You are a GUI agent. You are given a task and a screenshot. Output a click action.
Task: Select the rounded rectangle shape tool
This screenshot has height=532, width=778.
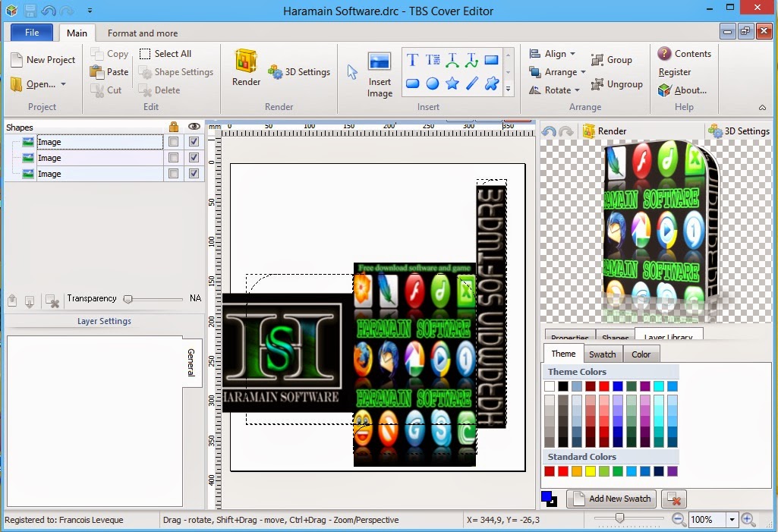tap(412, 83)
